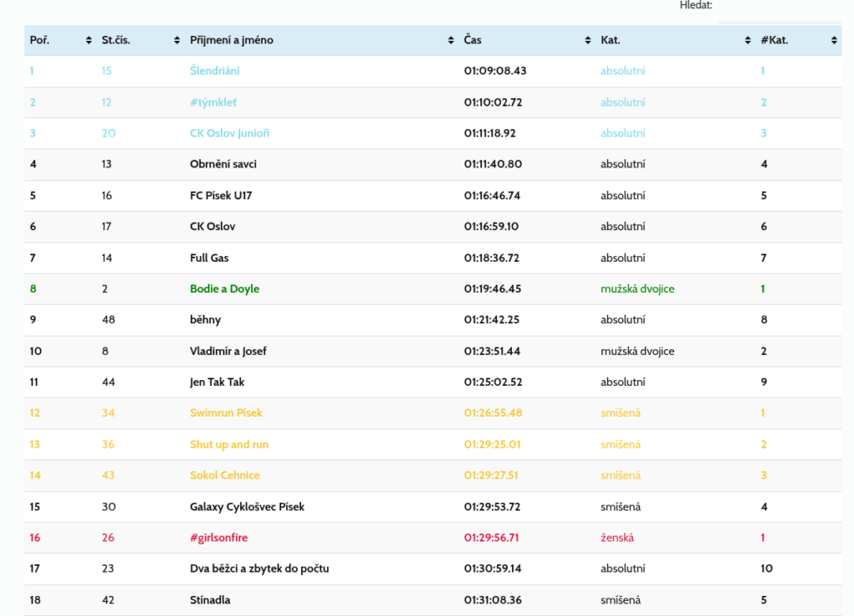This screenshot has width=854, height=616.
Task: Click time 01:09:08.43
Action: point(495,71)
